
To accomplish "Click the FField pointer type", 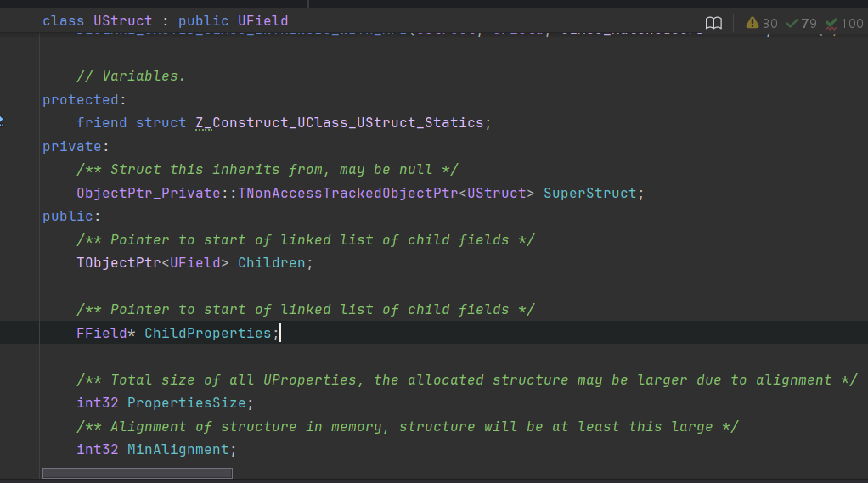I will (x=102, y=333).
